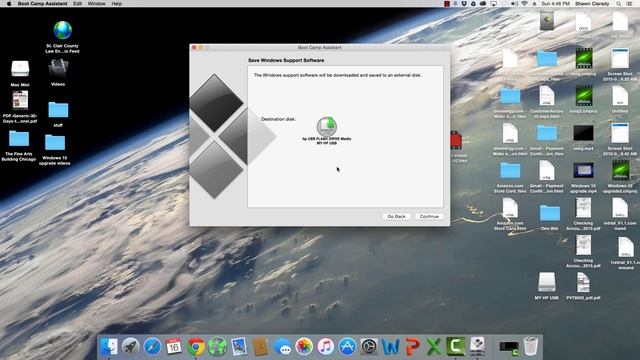Open the green X app in the Dock
The height and width of the screenshot is (360, 640).
pyautogui.click(x=434, y=347)
